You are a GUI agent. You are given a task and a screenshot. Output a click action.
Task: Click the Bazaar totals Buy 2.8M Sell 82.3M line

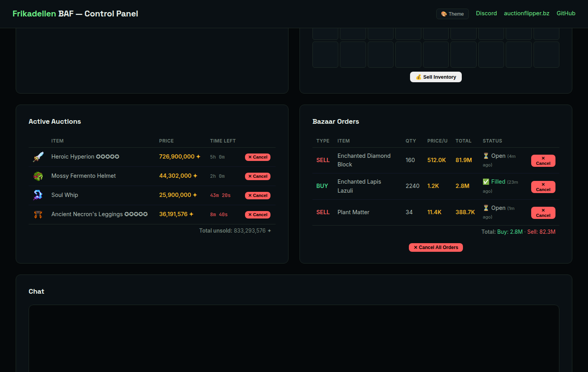pyautogui.click(x=518, y=232)
